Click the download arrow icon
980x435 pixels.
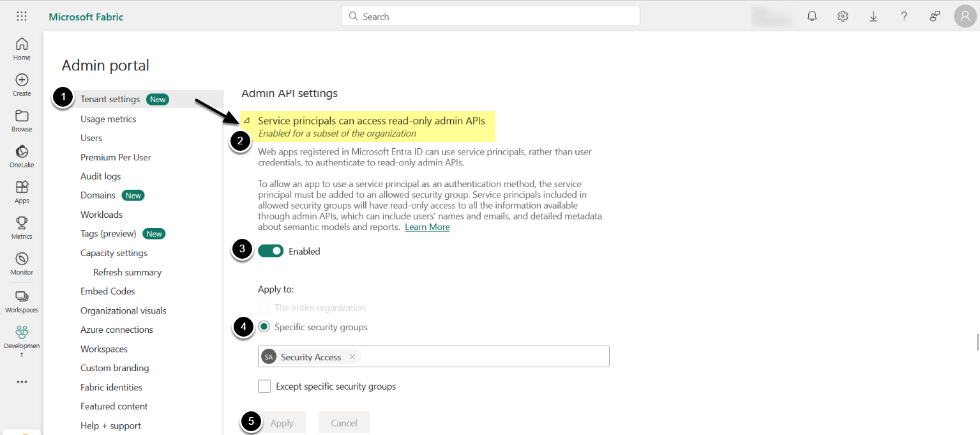coord(873,17)
